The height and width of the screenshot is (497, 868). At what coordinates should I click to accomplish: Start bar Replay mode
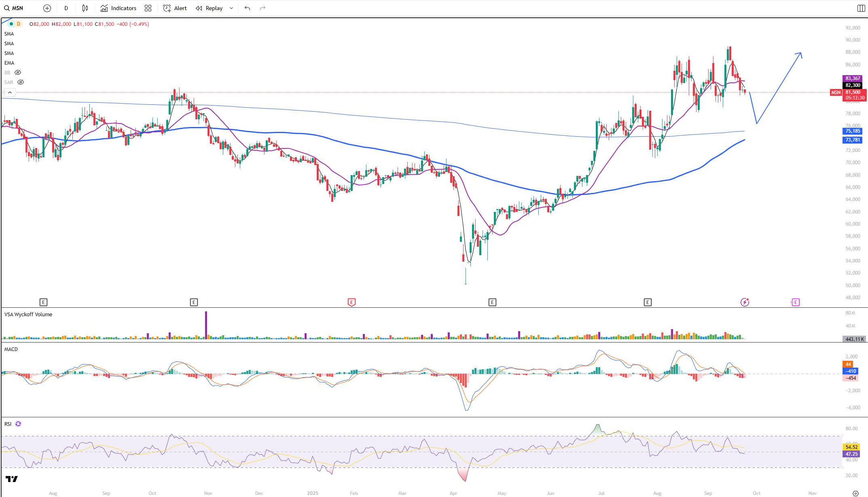[x=209, y=8]
